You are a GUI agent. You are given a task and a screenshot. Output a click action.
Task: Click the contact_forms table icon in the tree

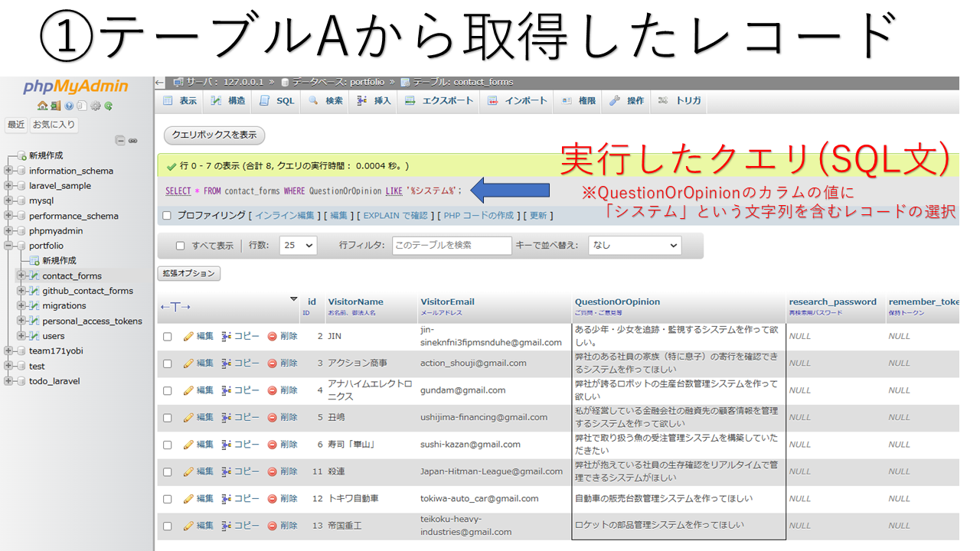pyautogui.click(x=34, y=275)
